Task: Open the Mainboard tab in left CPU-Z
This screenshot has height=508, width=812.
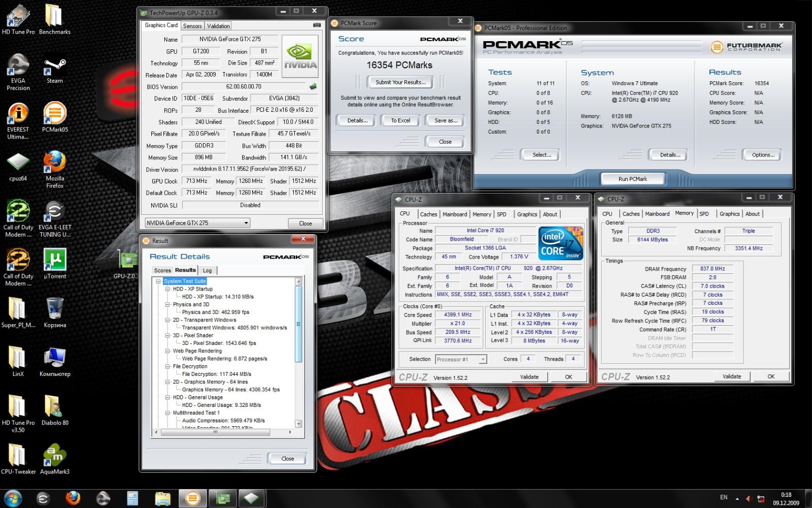Action: [455, 214]
